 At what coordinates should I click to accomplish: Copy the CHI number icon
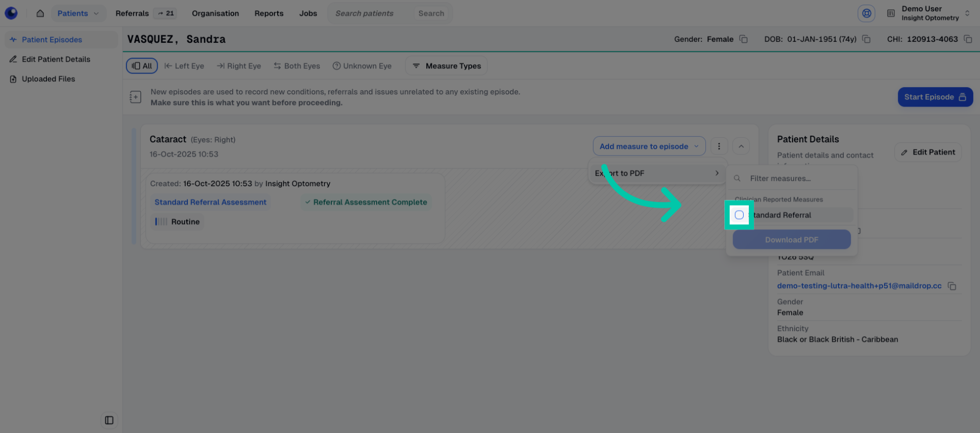968,39
